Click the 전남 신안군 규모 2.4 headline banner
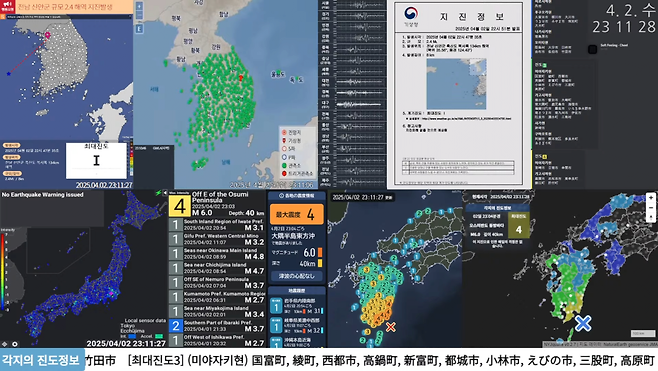 tap(74, 6)
